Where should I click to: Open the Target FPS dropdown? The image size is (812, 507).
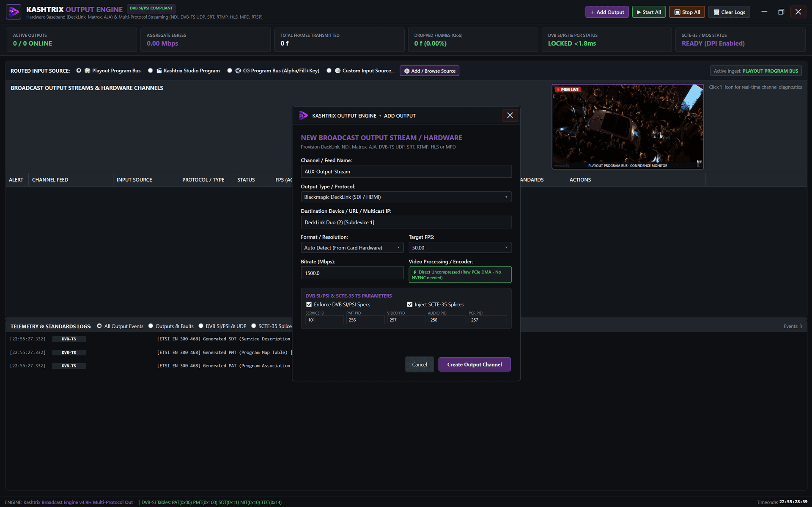[x=460, y=248]
